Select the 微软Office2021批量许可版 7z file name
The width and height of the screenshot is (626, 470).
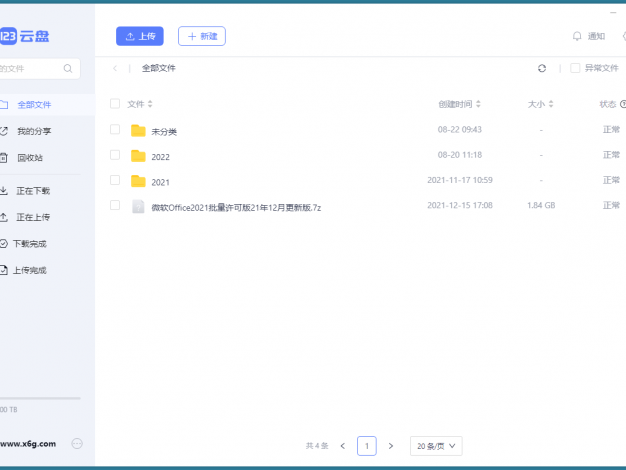tap(236, 208)
